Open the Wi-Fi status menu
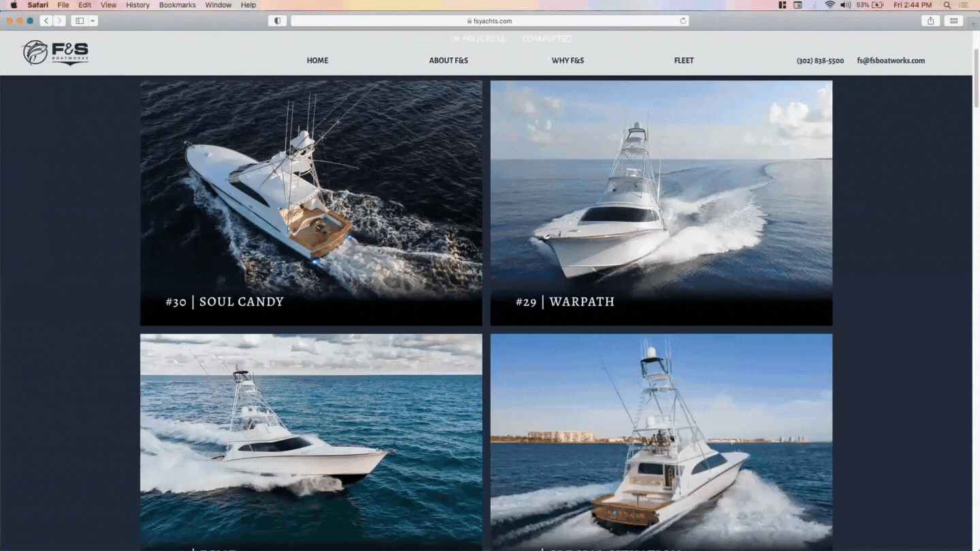Viewport: 980px width, 551px height. (830, 5)
